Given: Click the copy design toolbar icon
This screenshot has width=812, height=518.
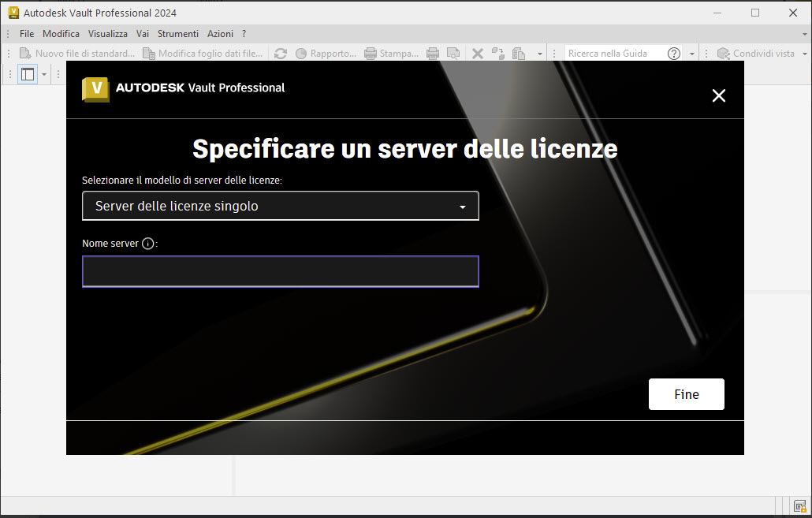Looking at the screenshot, I should coord(519,54).
